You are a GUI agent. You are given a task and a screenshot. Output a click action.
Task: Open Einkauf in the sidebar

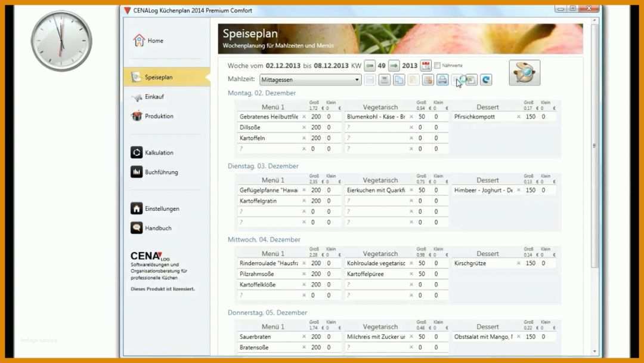[147, 97]
